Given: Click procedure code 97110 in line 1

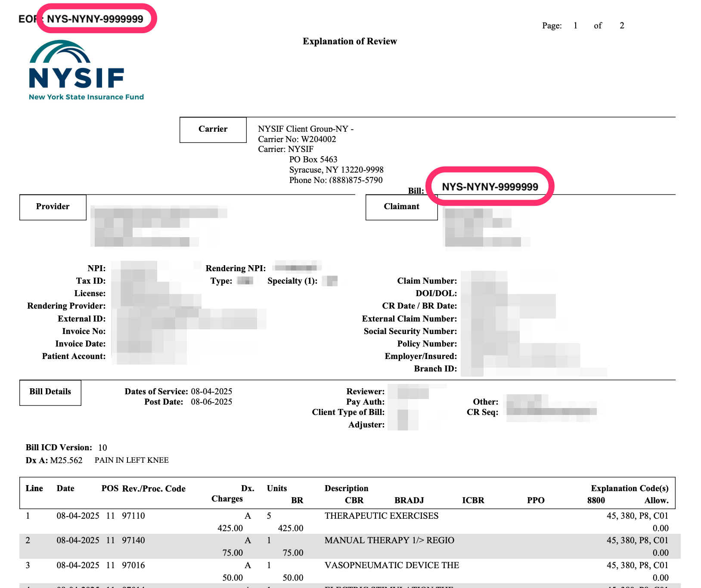Looking at the screenshot, I should point(133,516).
